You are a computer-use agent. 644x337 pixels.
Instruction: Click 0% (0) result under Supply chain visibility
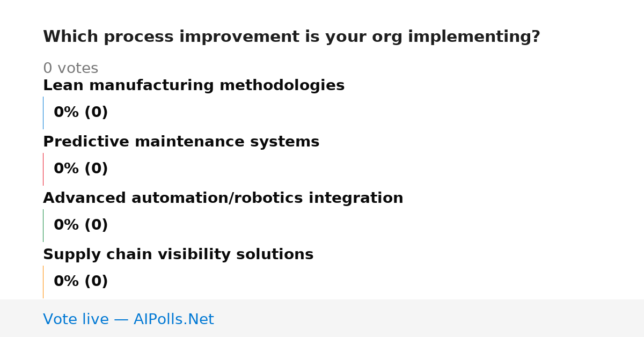click(80, 282)
